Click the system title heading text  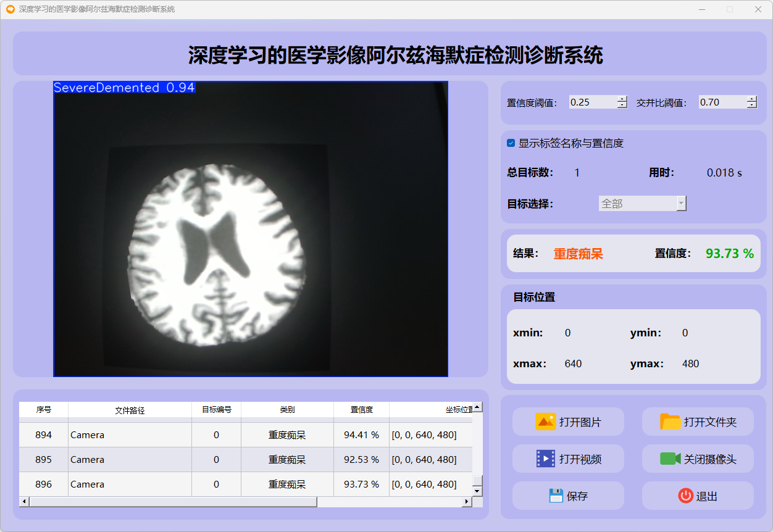tap(395, 55)
